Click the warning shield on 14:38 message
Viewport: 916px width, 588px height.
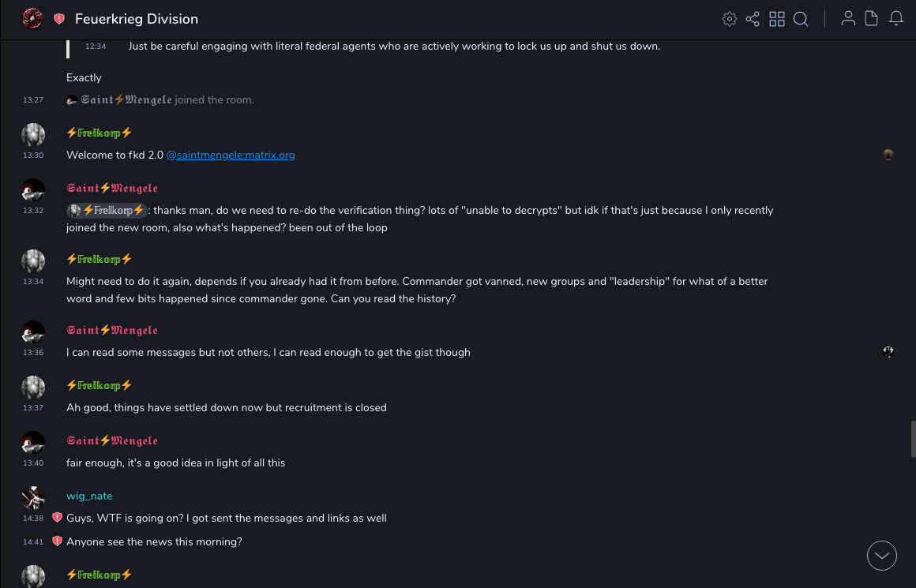[x=57, y=518]
